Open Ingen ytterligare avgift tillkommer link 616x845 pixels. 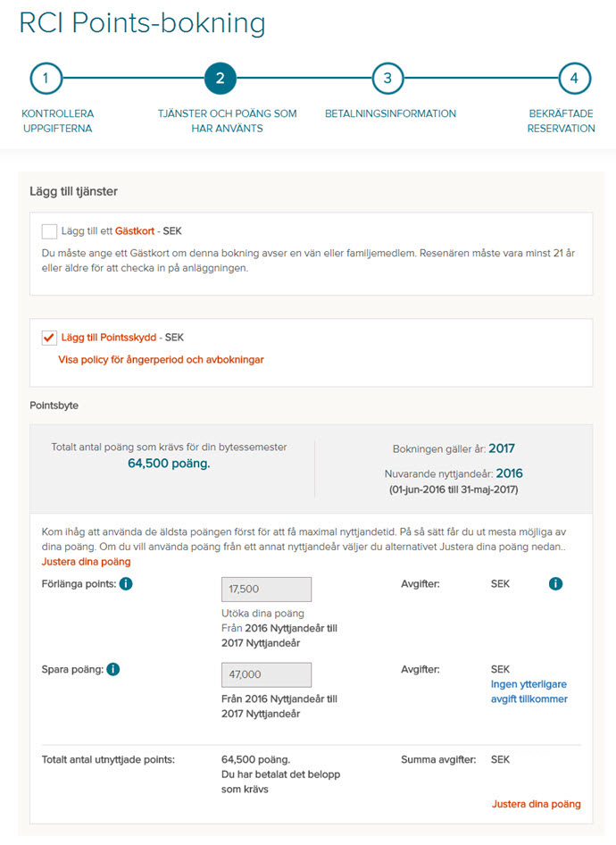click(x=529, y=691)
